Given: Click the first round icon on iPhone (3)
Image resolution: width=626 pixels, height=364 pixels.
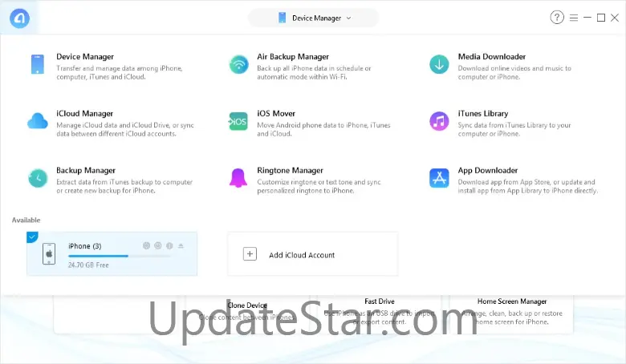Looking at the screenshot, I should [x=147, y=245].
